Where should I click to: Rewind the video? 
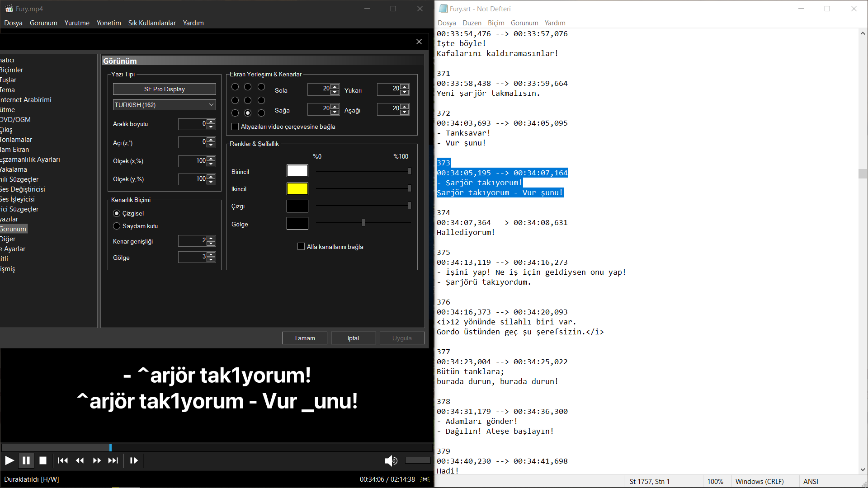pos(80,460)
